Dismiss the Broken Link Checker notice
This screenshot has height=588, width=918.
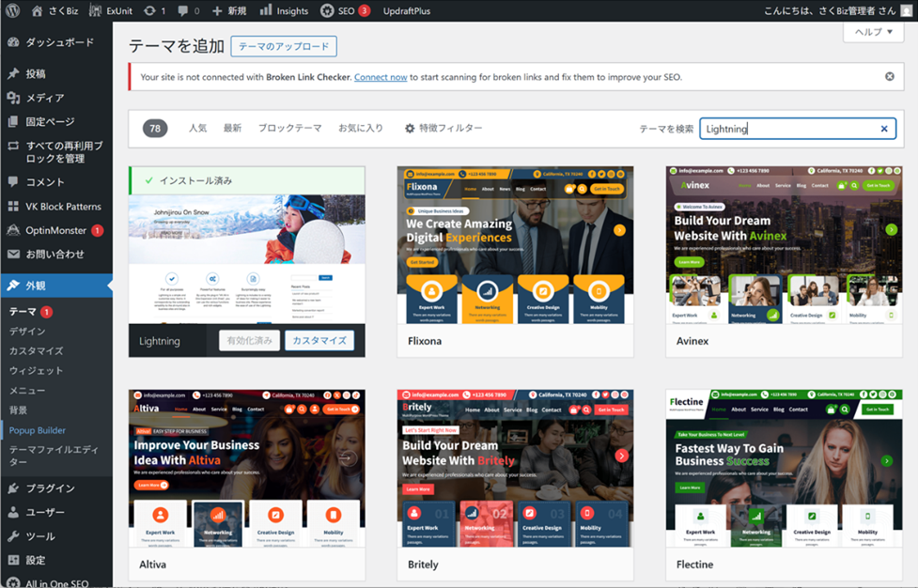889,77
